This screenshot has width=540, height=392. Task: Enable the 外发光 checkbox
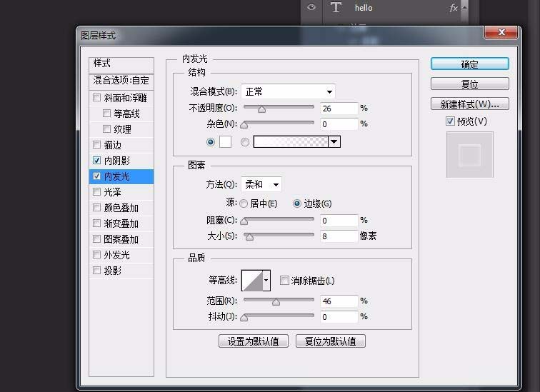[96, 255]
